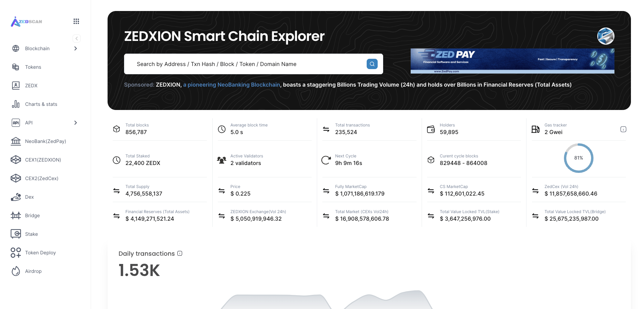The image size is (644, 309).
Task: Click the Bridge icon
Action: pyautogui.click(x=16, y=216)
